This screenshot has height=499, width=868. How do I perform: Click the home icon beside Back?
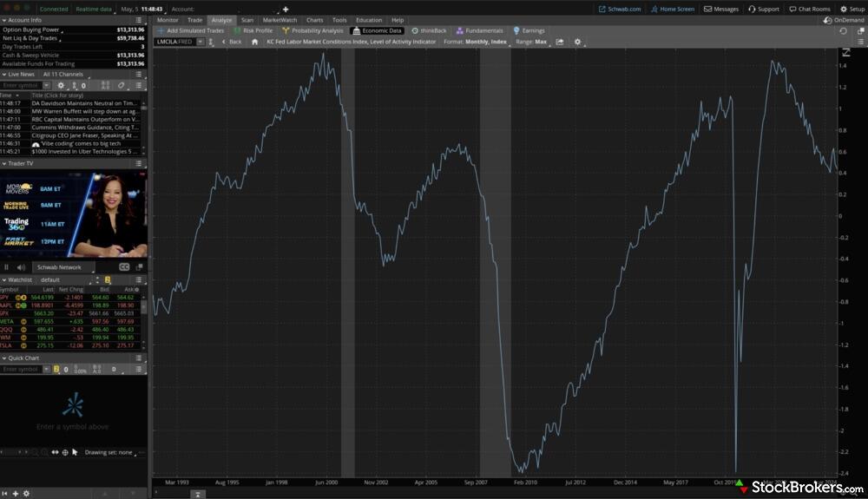point(254,42)
